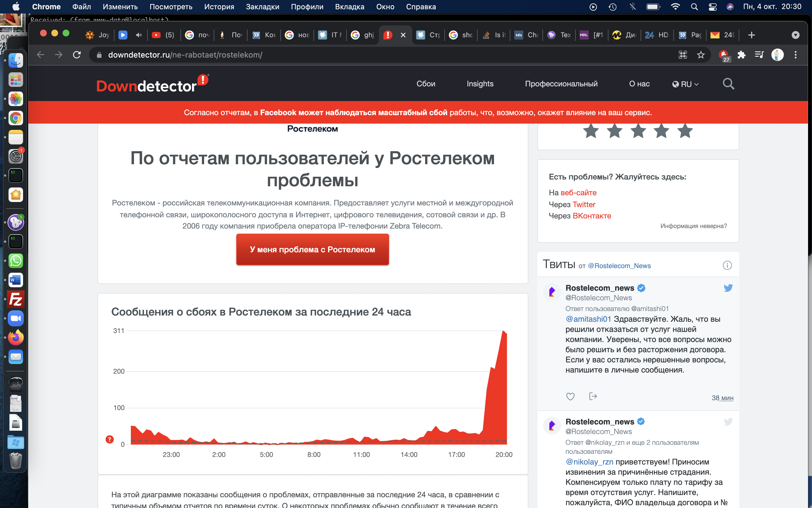Open the Chrome profile avatar
The image size is (812, 508).
coord(777,55)
